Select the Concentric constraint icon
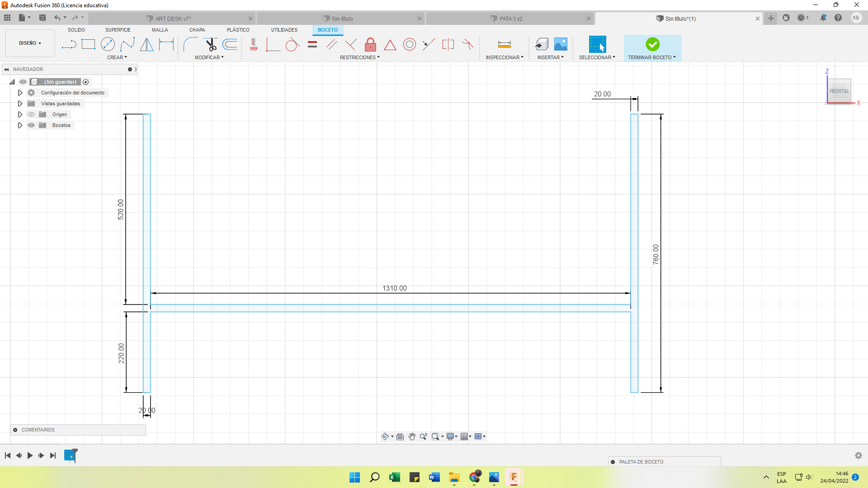868x488 pixels. click(410, 44)
